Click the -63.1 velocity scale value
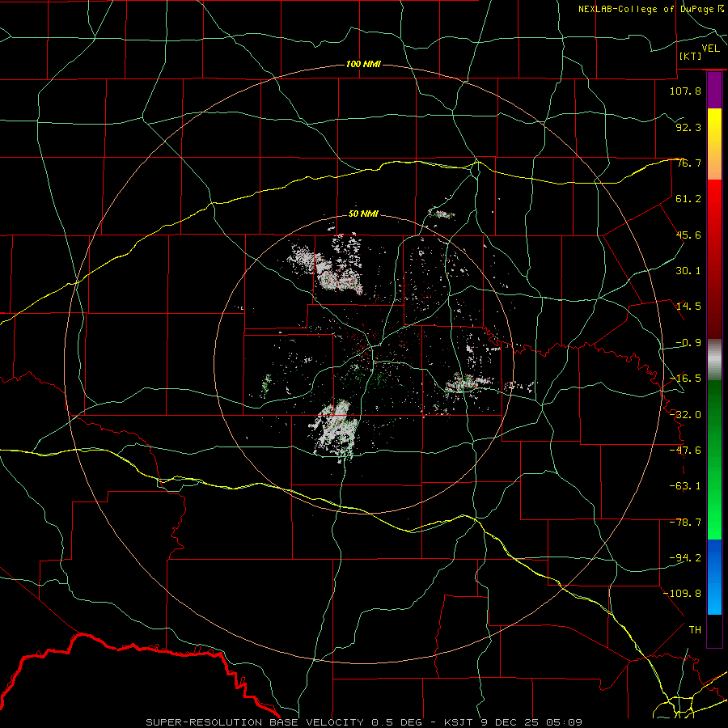The image size is (728, 728). pyautogui.click(x=685, y=486)
